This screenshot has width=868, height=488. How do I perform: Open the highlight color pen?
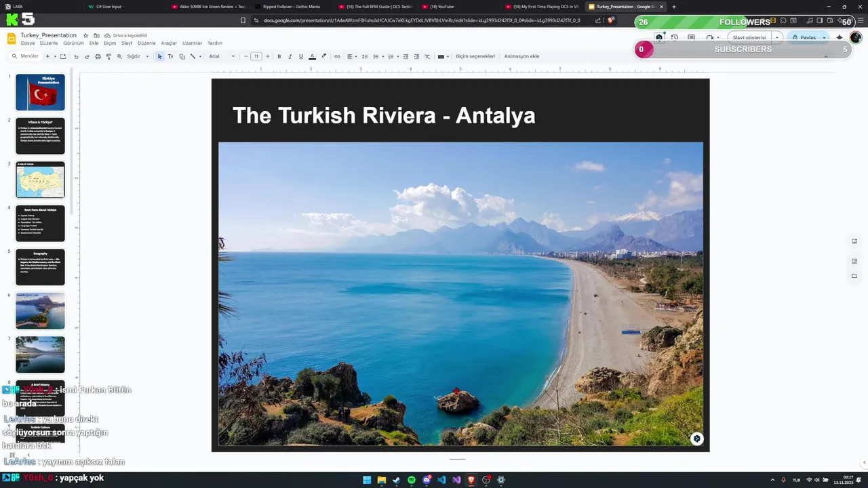(x=323, y=56)
